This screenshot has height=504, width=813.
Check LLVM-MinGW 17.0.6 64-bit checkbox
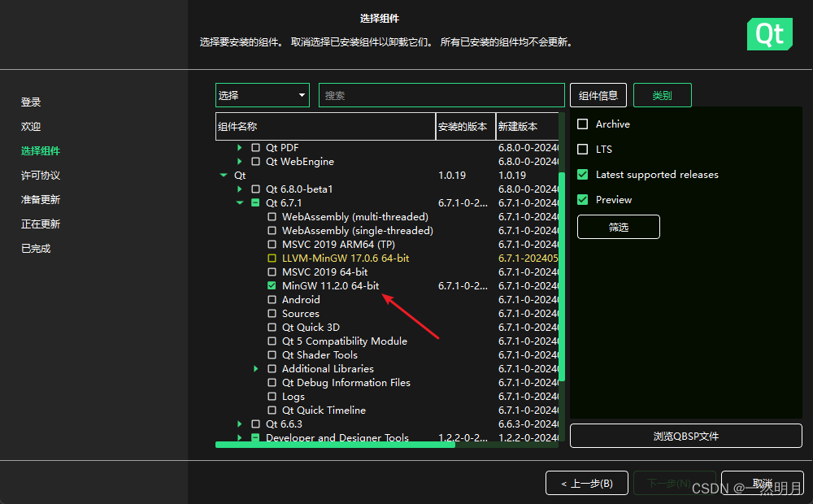click(x=272, y=259)
